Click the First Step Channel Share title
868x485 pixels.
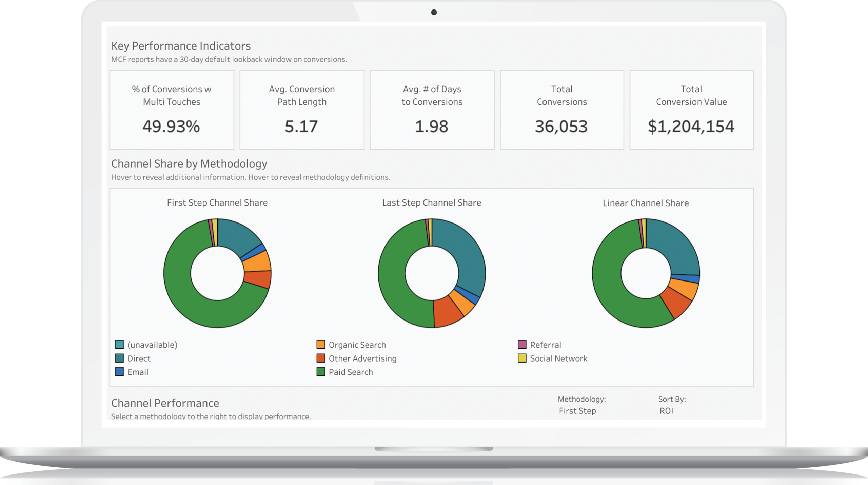[217, 203]
